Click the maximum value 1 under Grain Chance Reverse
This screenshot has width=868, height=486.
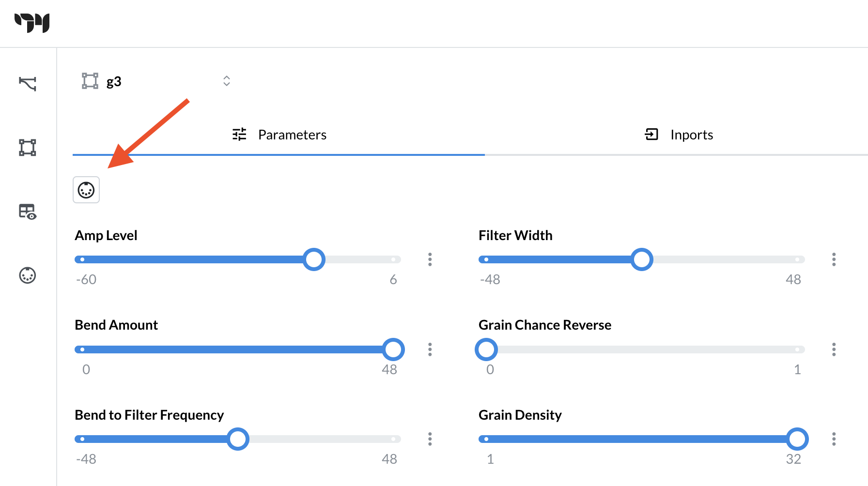pos(797,369)
